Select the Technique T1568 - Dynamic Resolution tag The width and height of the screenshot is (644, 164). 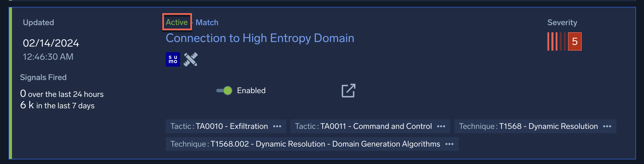pos(528,126)
